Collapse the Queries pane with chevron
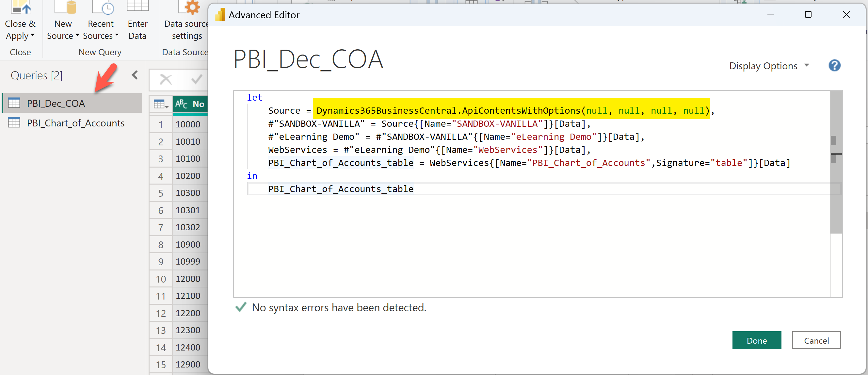Viewport: 868px width, 375px height. tap(135, 75)
